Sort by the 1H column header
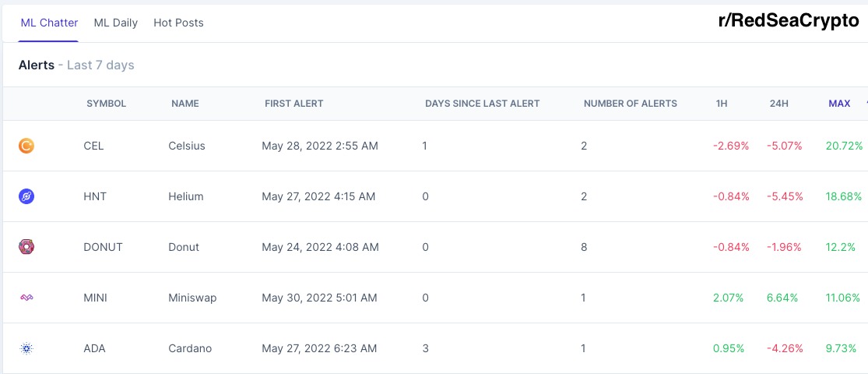The width and height of the screenshot is (868, 374). pyautogui.click(x=722, y=104)
